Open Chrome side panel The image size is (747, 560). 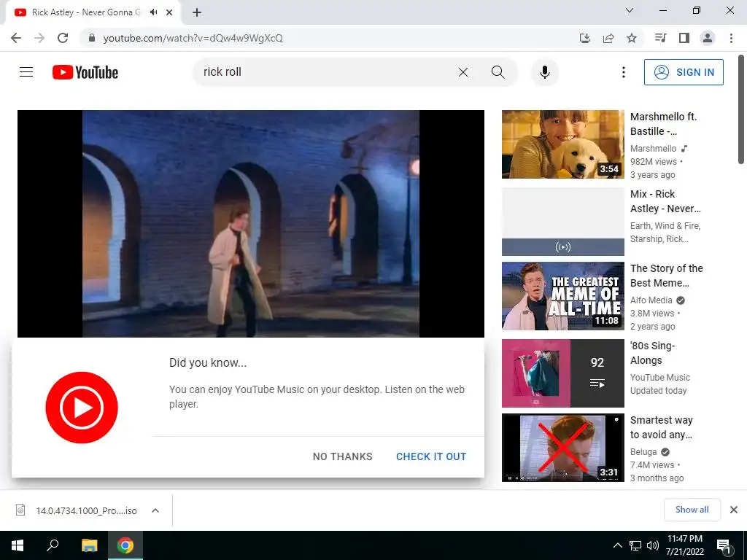[684, 38]
